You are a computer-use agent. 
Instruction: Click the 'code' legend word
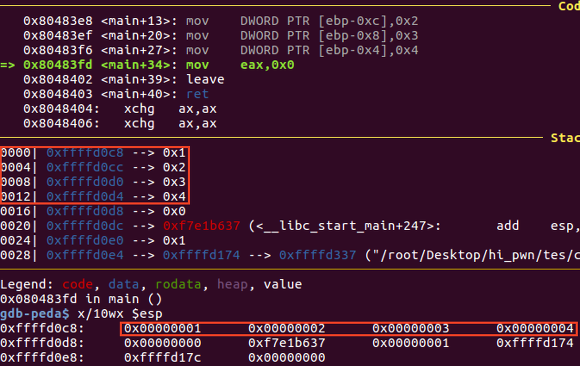[x=77, y=284]
